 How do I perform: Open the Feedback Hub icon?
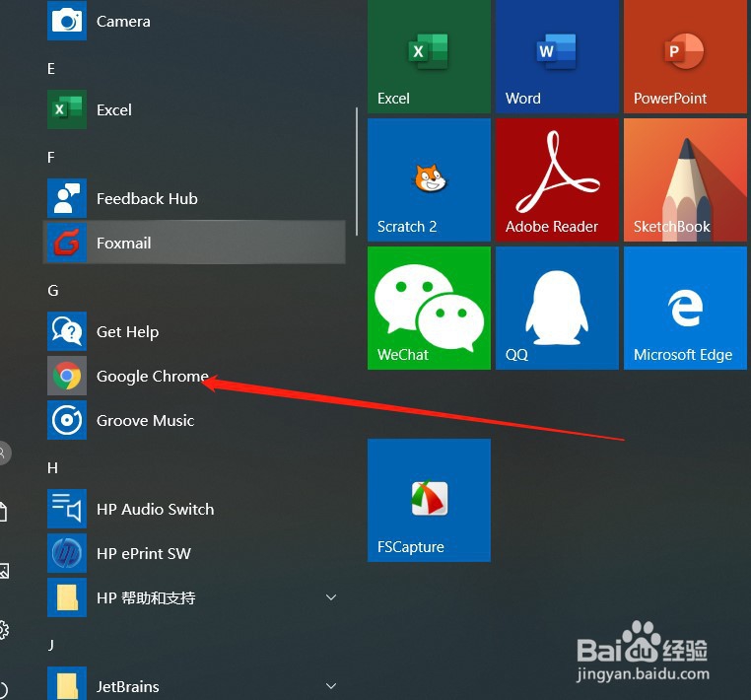[67, 198]
